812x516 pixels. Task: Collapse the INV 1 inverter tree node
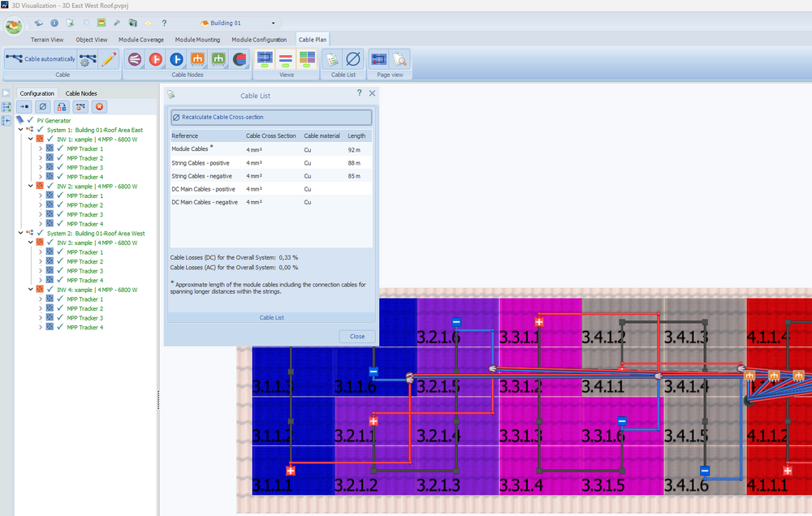click(30, 140)
